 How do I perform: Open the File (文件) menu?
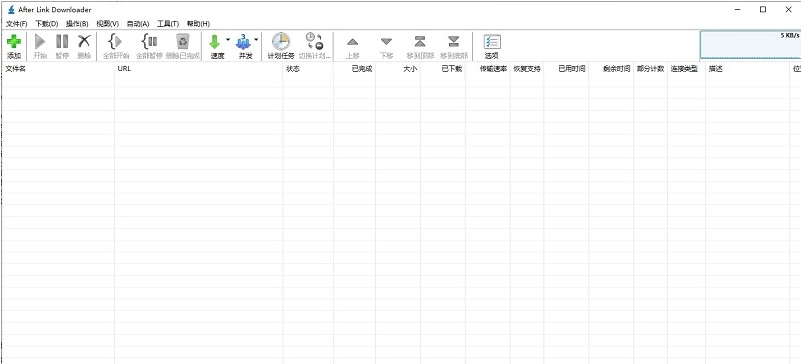click(16, 24)
